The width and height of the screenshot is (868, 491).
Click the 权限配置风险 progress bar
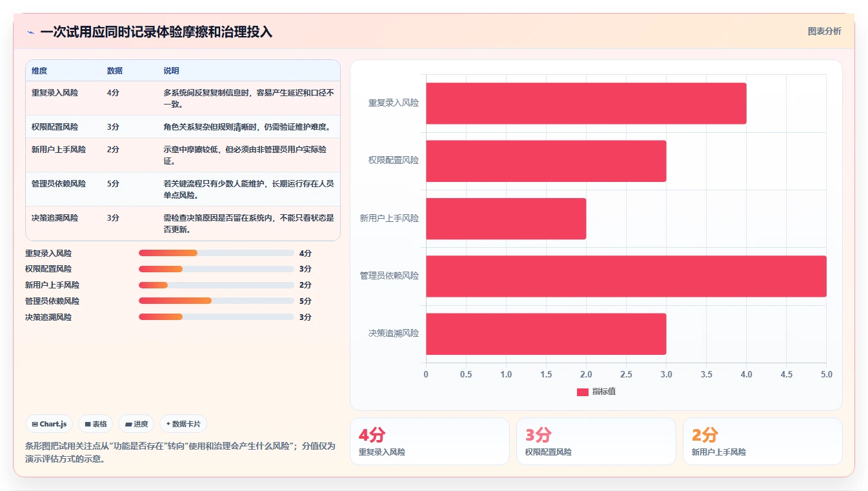click(x=216, y=269)
